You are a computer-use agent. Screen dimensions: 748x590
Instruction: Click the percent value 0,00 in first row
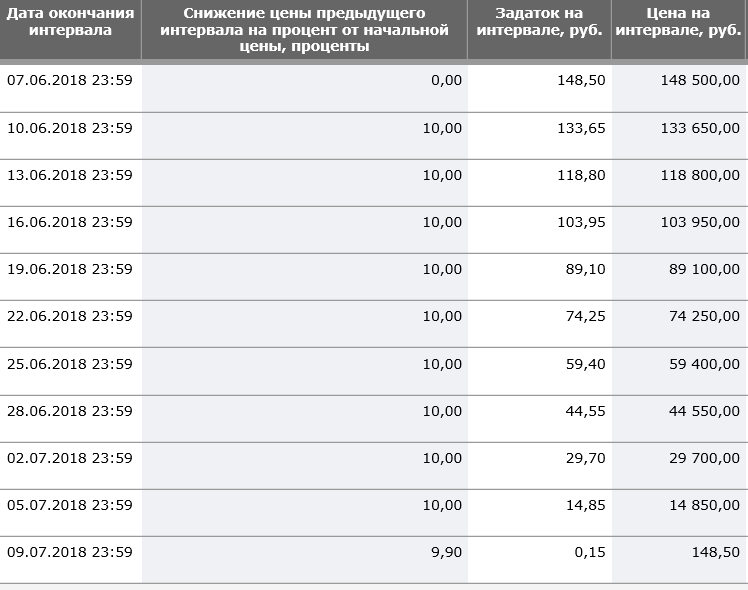click(x=446, y=80)
